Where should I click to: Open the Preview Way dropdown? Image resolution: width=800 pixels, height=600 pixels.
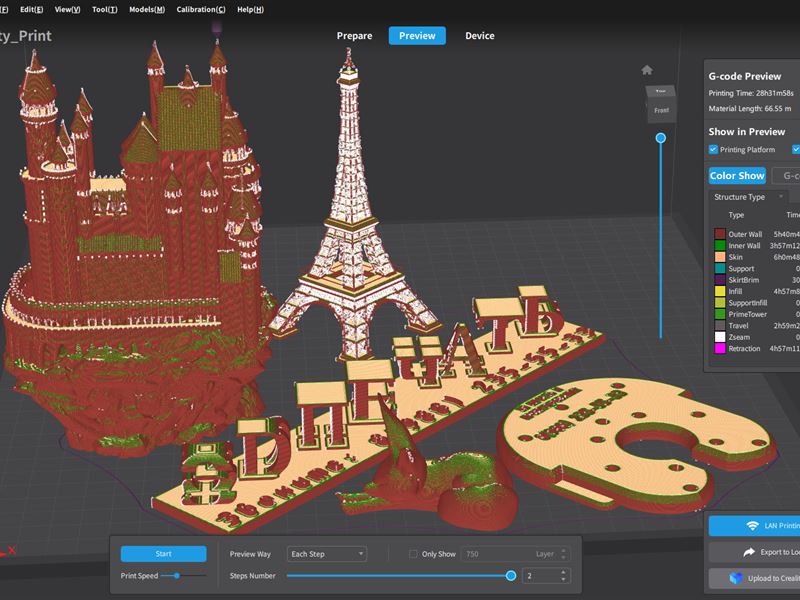click(x=326, y=554)
